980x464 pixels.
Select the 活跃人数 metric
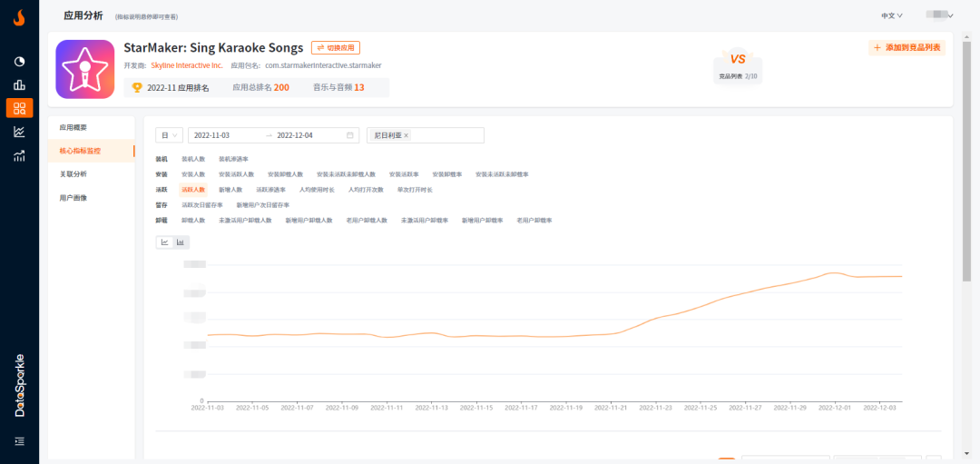pos(193,190)
